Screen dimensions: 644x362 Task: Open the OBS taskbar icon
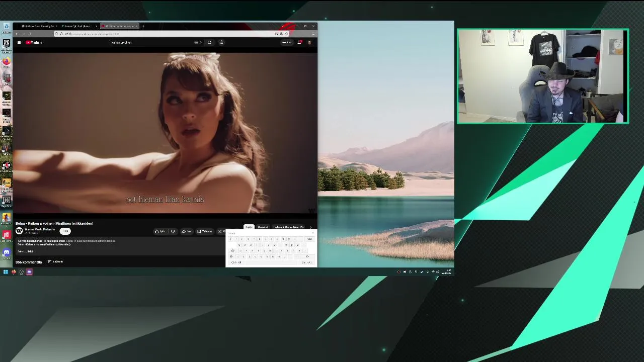pos(21,272)
